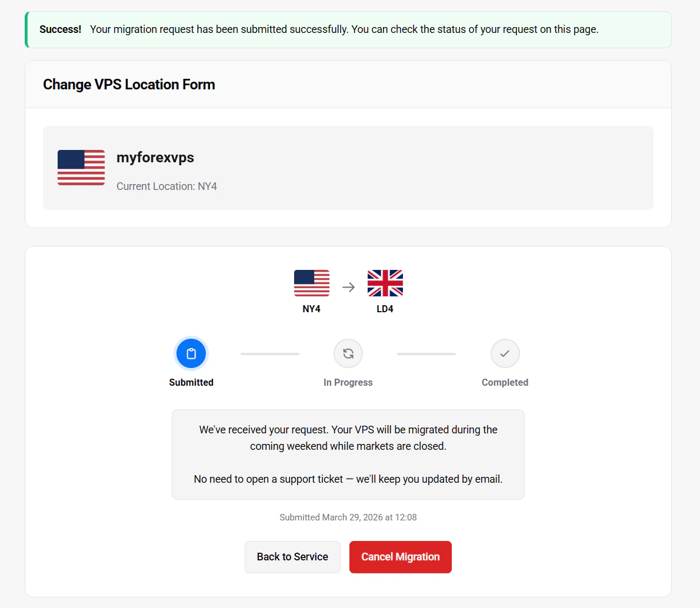700x608 pixels.
Task: Click the US flag for NY4 location
Action: pos(312,283)
